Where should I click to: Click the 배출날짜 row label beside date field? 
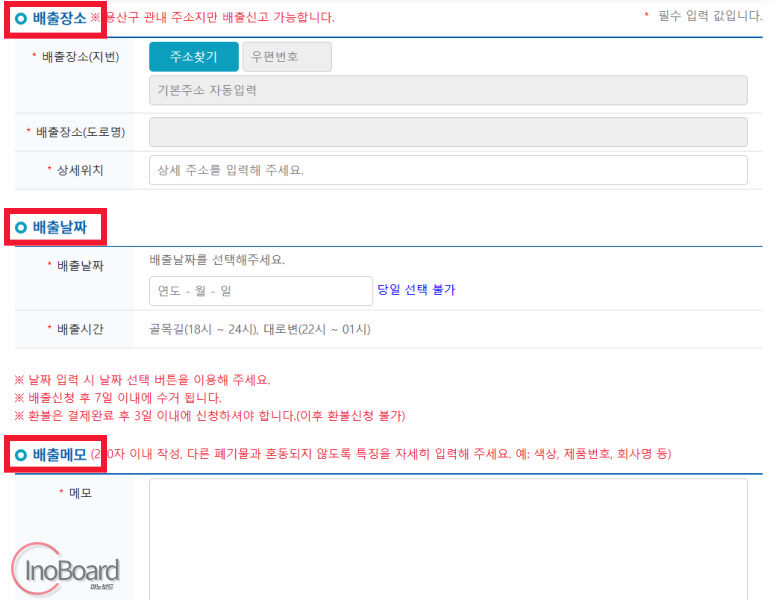(80, 266)
